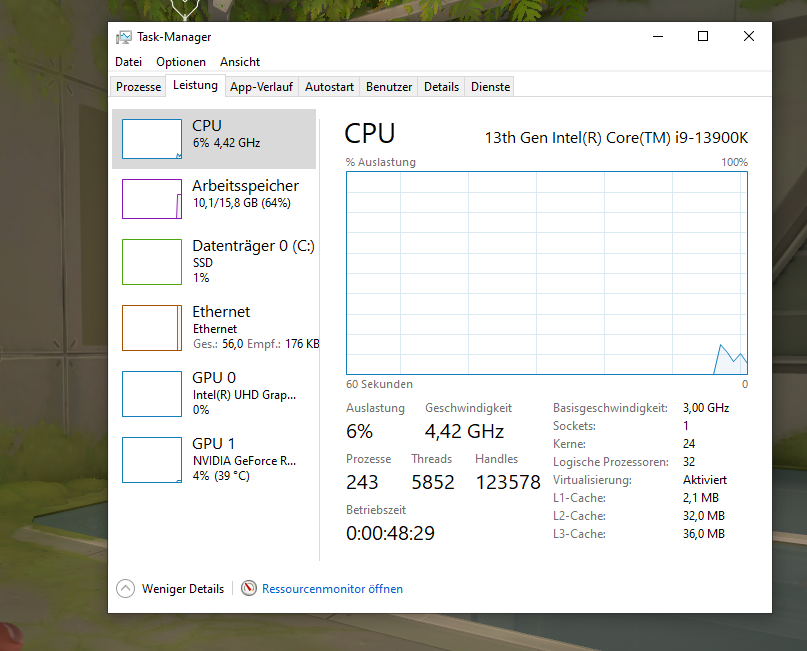807x651 pixels.
Task: Click the Weniger Details arrow icon
Action: coord(126,588)
